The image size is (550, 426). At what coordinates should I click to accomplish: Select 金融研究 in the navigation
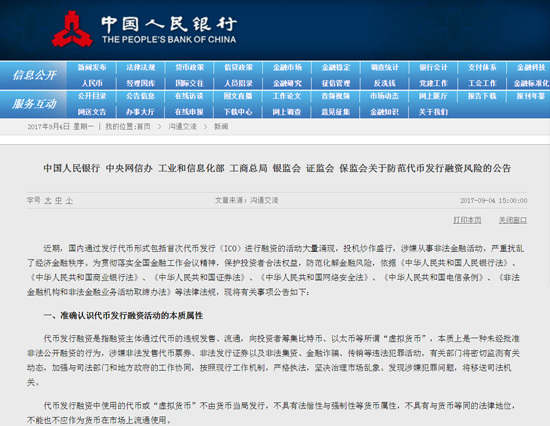(x=287, y=83)
